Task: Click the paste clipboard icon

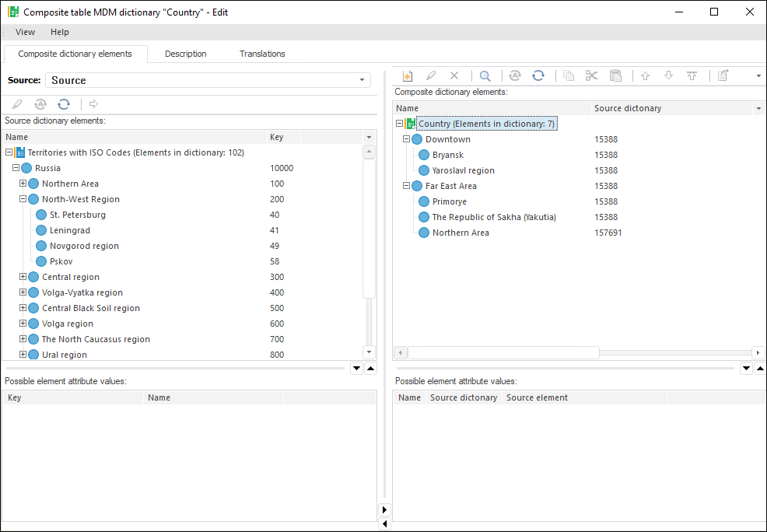Action: [615, 75]
